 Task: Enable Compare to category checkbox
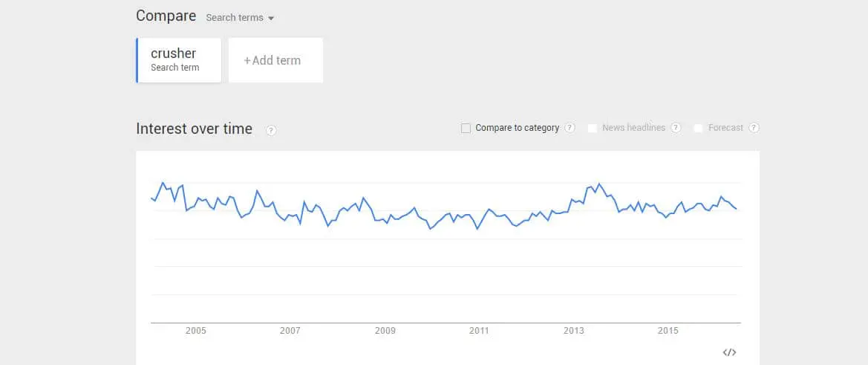tap(466, 129)
